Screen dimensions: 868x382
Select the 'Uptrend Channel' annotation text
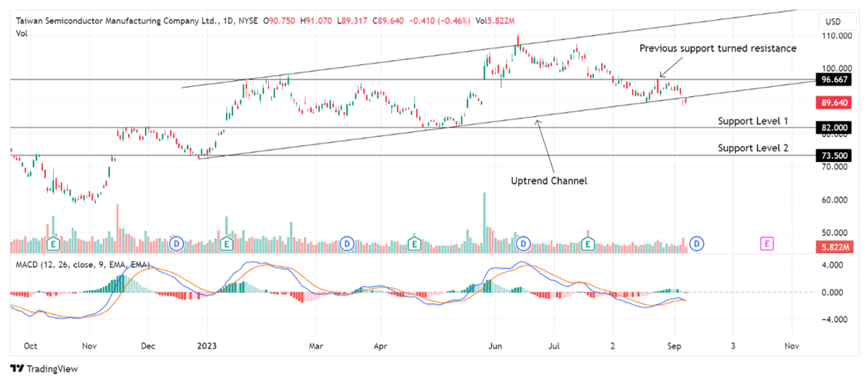(549, 181)
